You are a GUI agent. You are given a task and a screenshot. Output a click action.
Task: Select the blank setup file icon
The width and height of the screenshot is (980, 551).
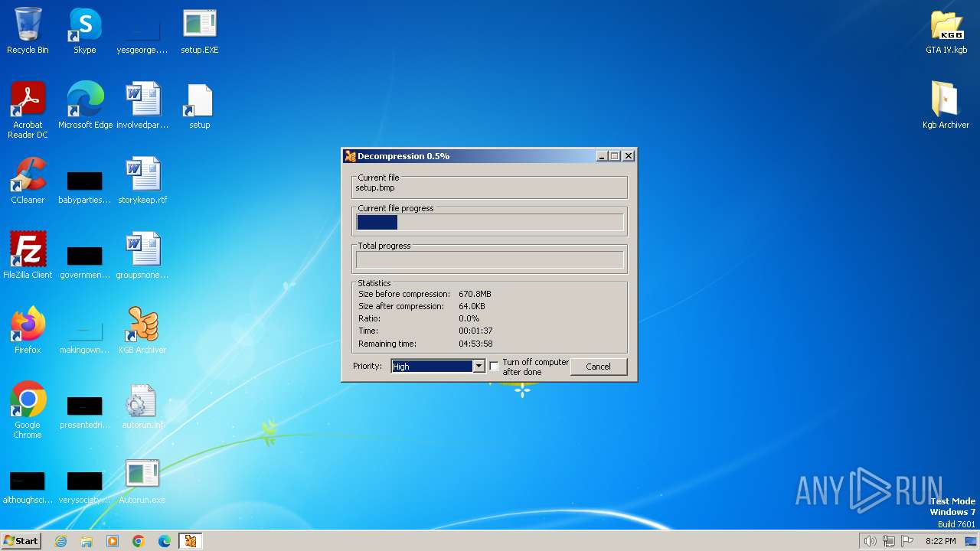pos(200,106)
